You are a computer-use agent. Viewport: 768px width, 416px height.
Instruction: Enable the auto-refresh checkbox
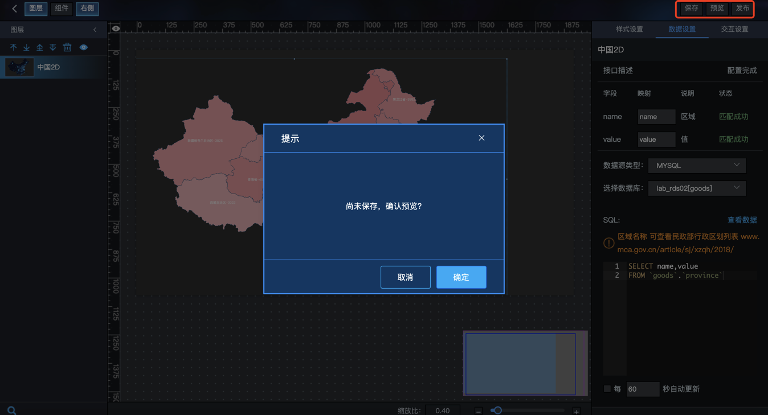tap(607, 389)
